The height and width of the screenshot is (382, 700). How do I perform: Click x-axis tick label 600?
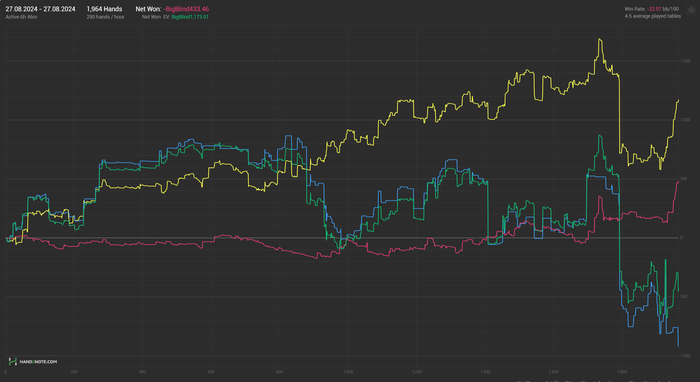(211, 372)
